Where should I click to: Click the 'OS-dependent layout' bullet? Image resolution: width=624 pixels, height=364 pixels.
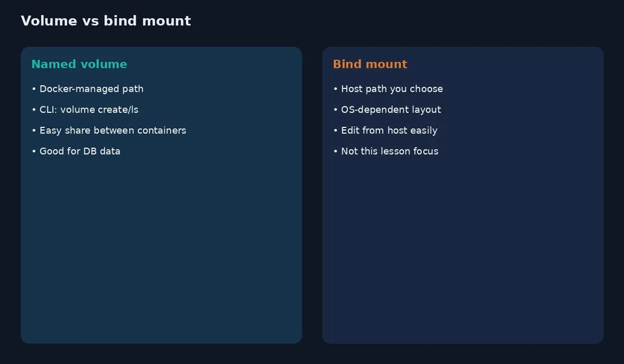[x=387, y=109]
